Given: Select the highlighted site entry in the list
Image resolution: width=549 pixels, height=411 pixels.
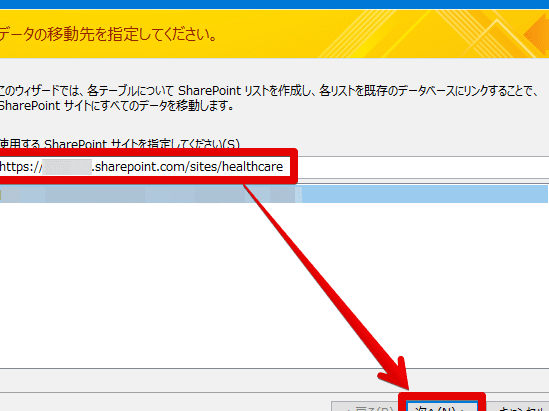Looking at the screenshot, I should coord(274,194).
